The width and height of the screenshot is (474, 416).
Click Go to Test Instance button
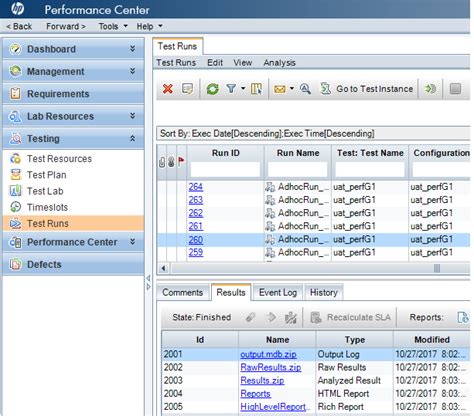pos(367,89)
